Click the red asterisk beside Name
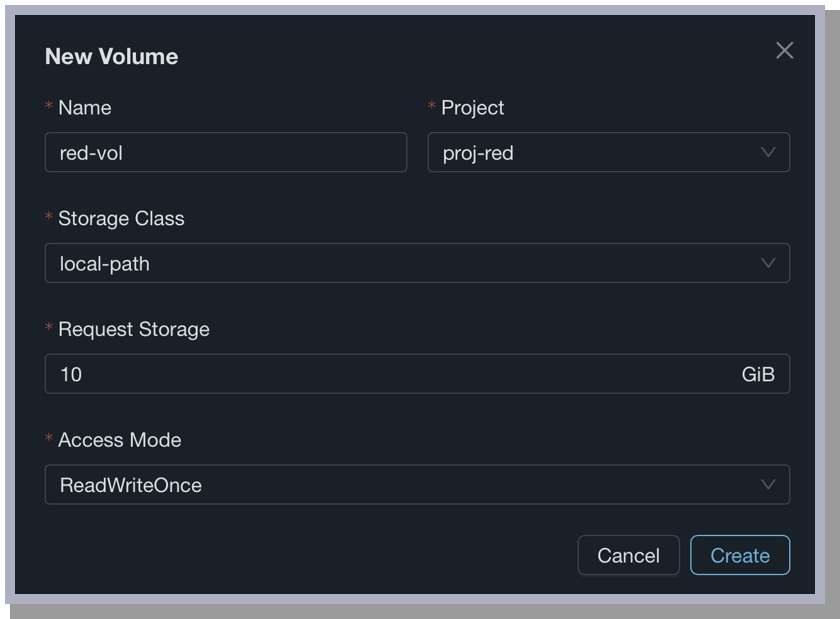The height and width of the screenshot is (619, 840). click(49, 108)
